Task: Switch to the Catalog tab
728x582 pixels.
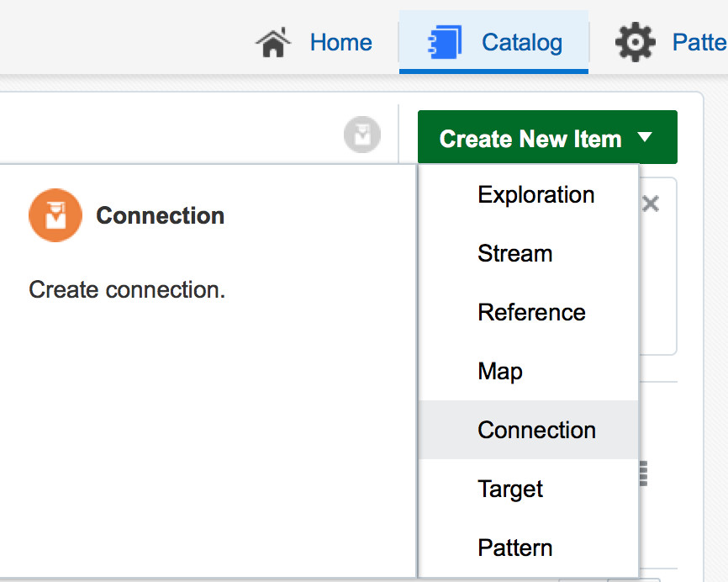Action: point(493,42)
